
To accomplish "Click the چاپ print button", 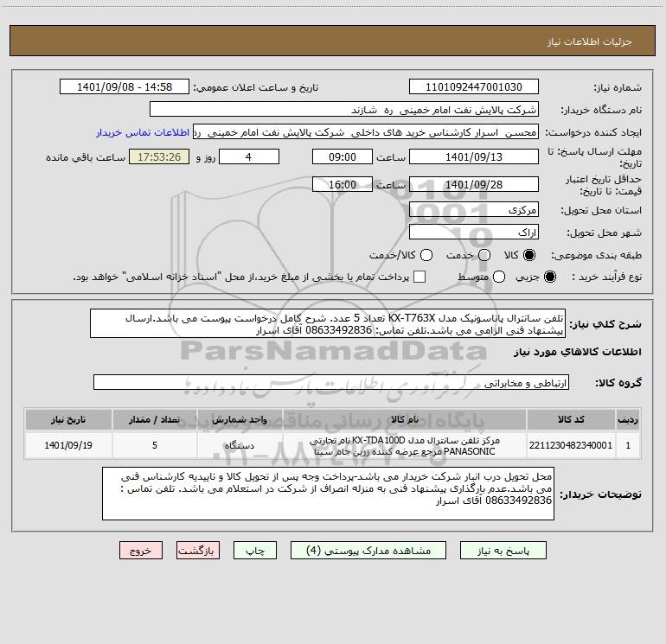I will click(x=255, y=551).
